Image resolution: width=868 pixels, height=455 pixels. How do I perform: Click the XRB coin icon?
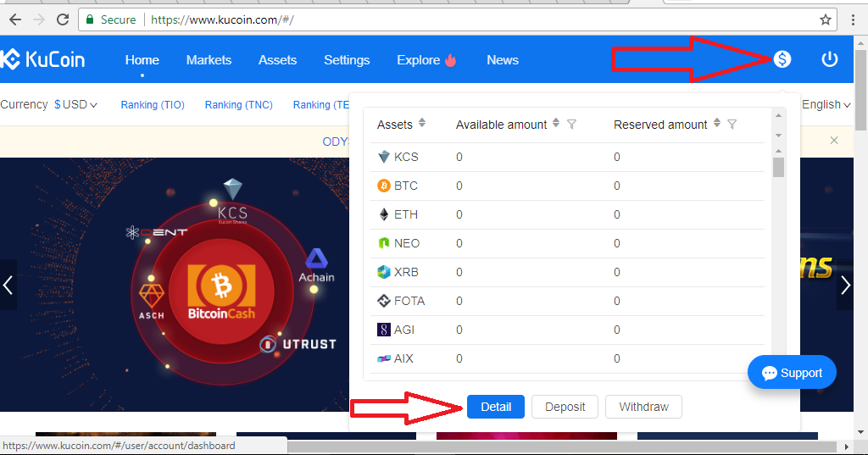[x=384, y=272]
